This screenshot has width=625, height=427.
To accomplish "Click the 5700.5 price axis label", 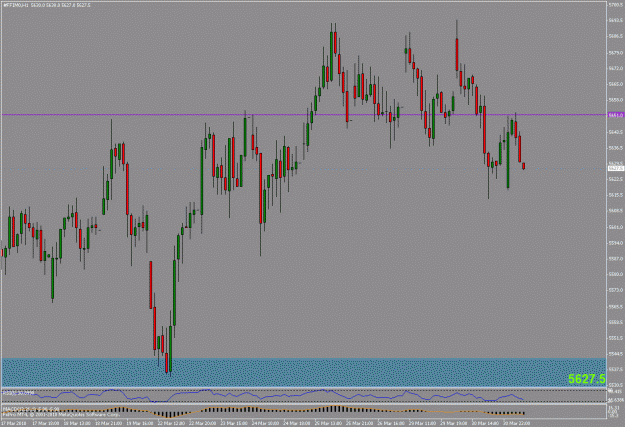I will (x=617, y=5).
